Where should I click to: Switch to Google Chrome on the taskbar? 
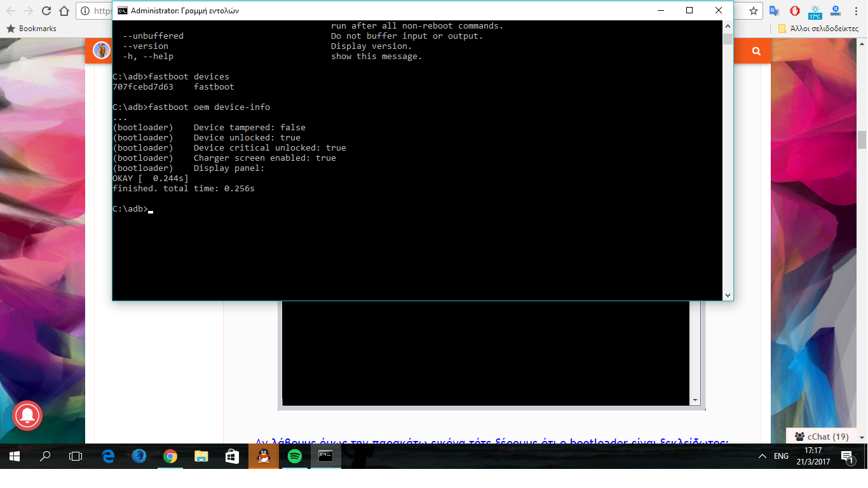170,456
